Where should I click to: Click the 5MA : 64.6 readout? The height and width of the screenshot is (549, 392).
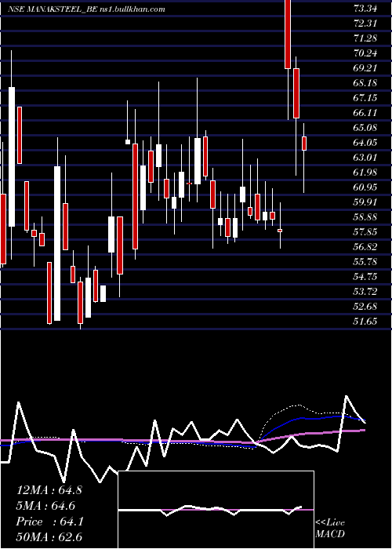45,506
